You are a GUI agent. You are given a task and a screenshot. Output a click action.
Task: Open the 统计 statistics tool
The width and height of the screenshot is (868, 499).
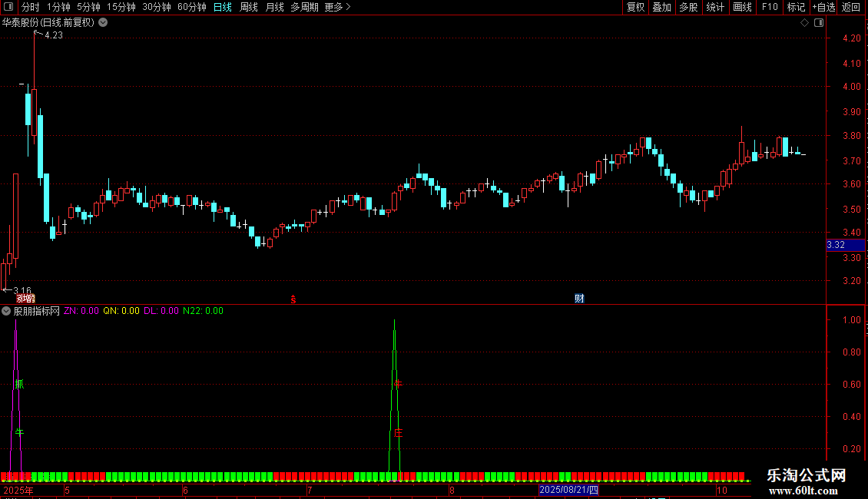click(714, 7)
